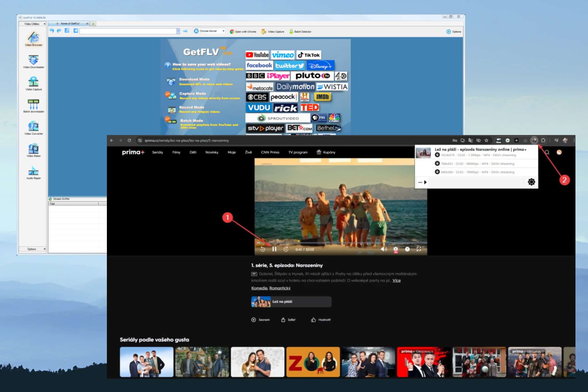This screenshot has width=588, height=392.
Task: Click Více to expand episode description
Action: point(397,281)
